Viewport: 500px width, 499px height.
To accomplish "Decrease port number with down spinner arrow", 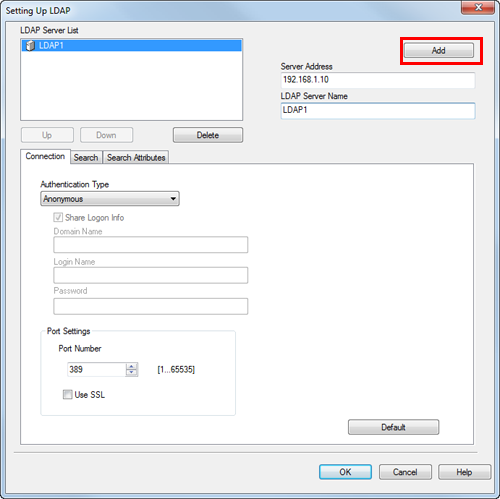I will pos(132,373).
